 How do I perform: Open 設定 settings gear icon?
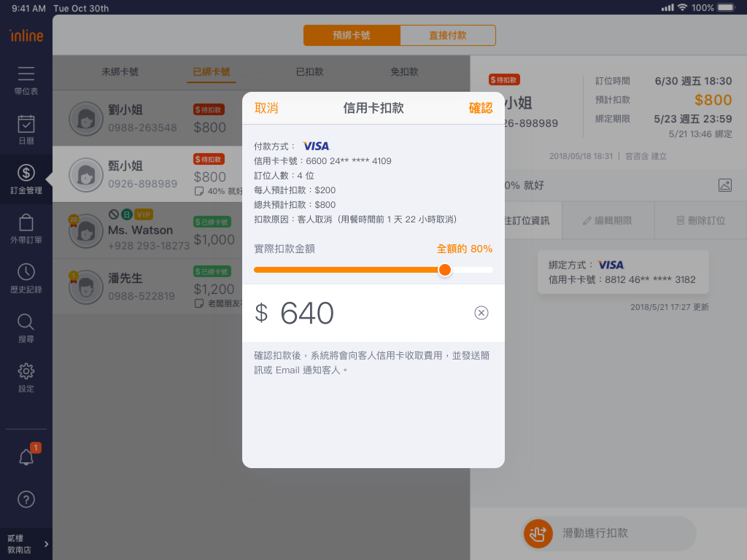(x=26, y=372)
